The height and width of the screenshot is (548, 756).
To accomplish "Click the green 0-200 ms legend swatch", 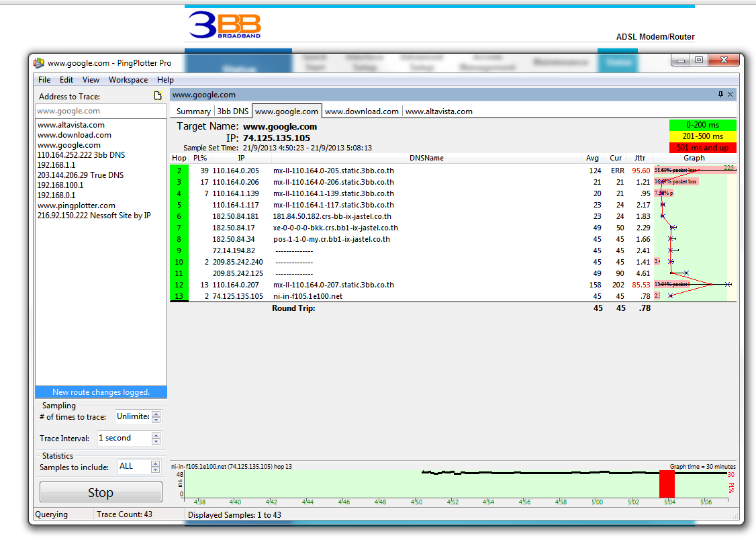I will pos(702,125).
